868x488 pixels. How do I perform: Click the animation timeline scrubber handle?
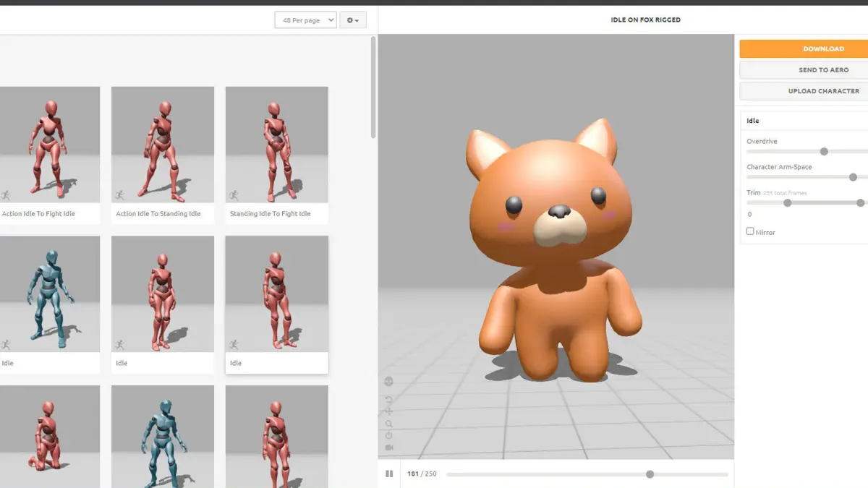(650, 474)
